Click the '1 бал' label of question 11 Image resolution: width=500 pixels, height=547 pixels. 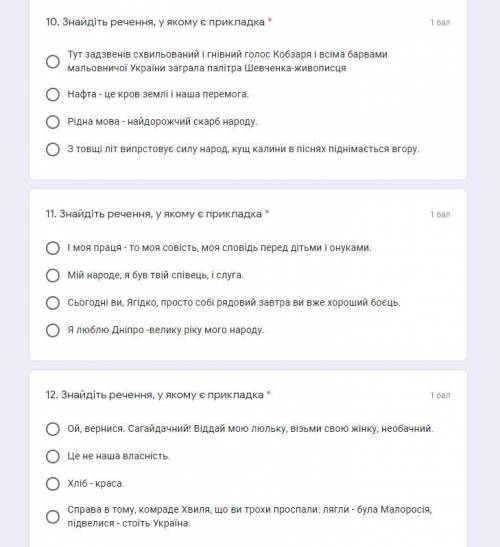pyautogui.click(x=440, y=214)
